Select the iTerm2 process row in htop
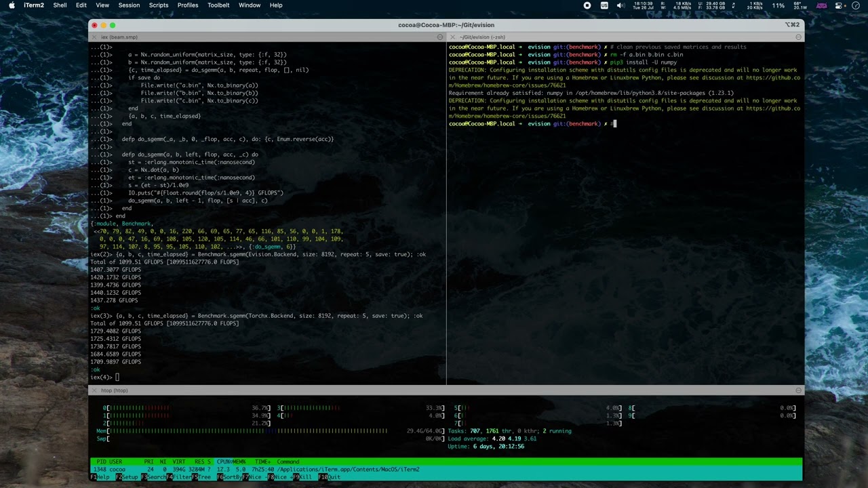The height and width of the screenshot is (488, 868). tap(446, 469)
